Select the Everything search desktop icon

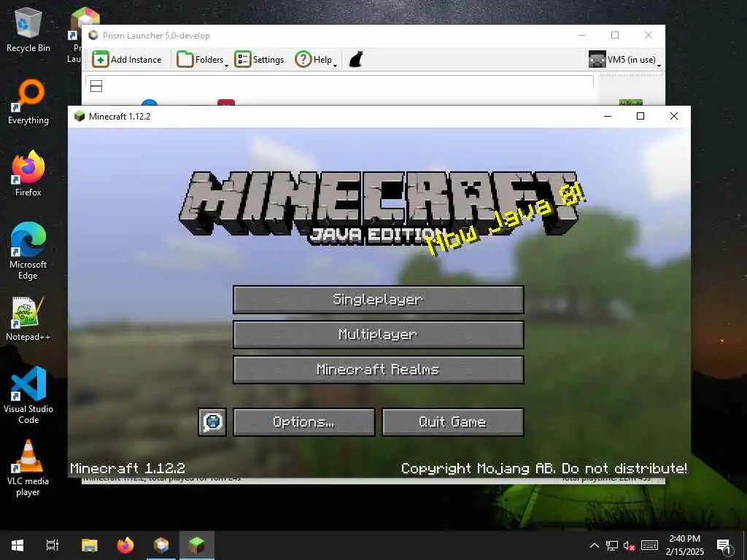click(28, 102)
